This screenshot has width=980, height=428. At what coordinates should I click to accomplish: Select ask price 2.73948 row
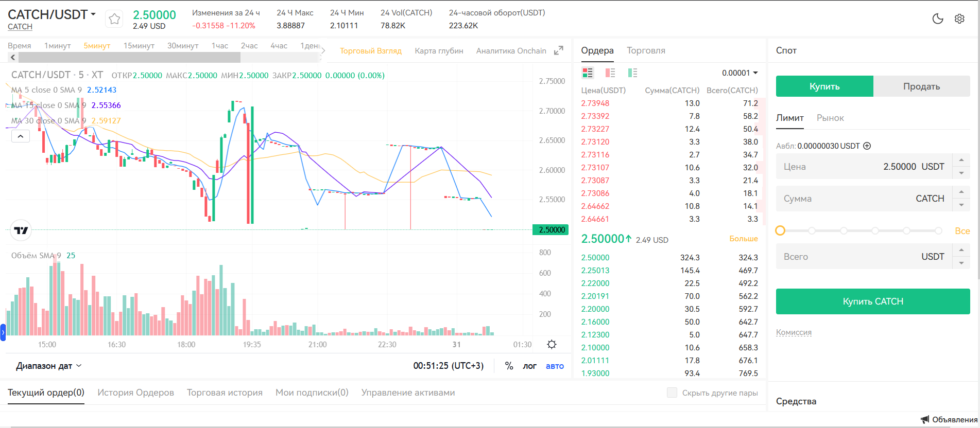point(669,103)
